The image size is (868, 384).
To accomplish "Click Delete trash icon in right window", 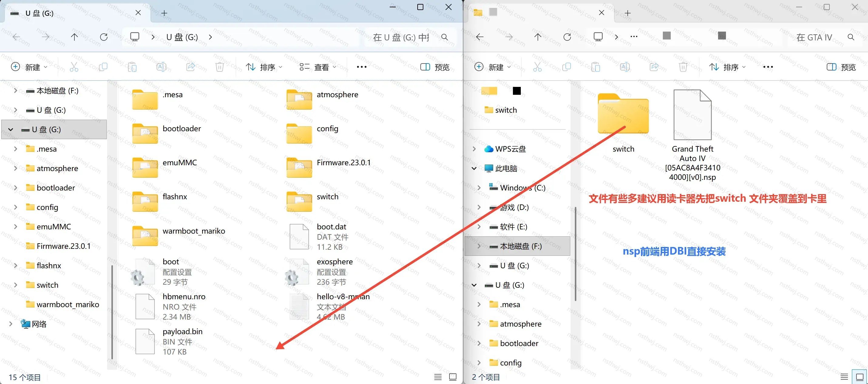I will [x=683, y=67].
